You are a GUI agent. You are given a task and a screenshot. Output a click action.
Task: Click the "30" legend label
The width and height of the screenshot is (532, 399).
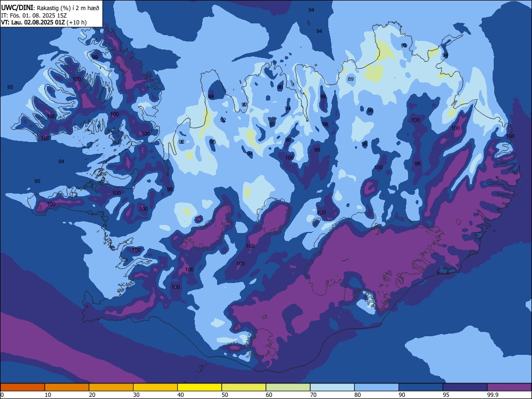136,395
